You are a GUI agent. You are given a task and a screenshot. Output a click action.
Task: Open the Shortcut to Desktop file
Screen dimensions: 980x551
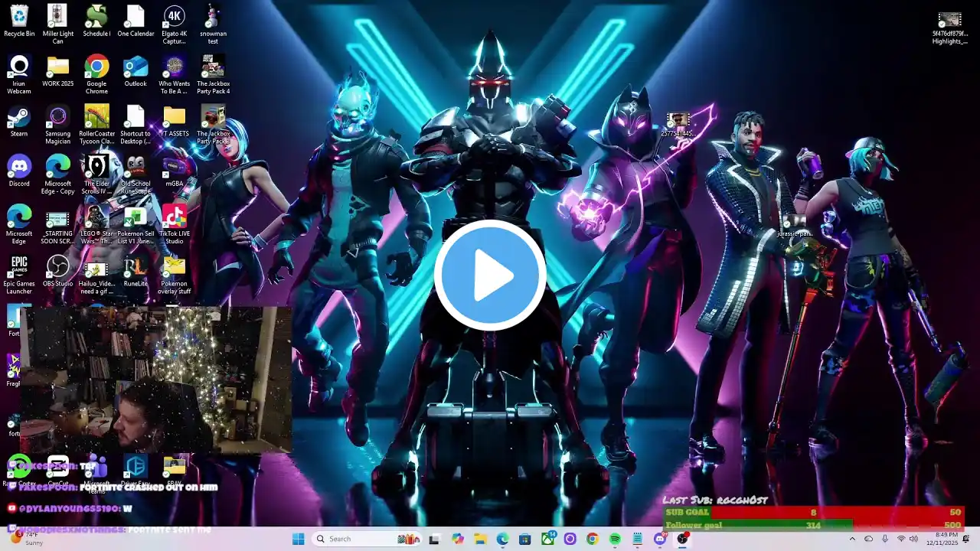click(136, 124)
